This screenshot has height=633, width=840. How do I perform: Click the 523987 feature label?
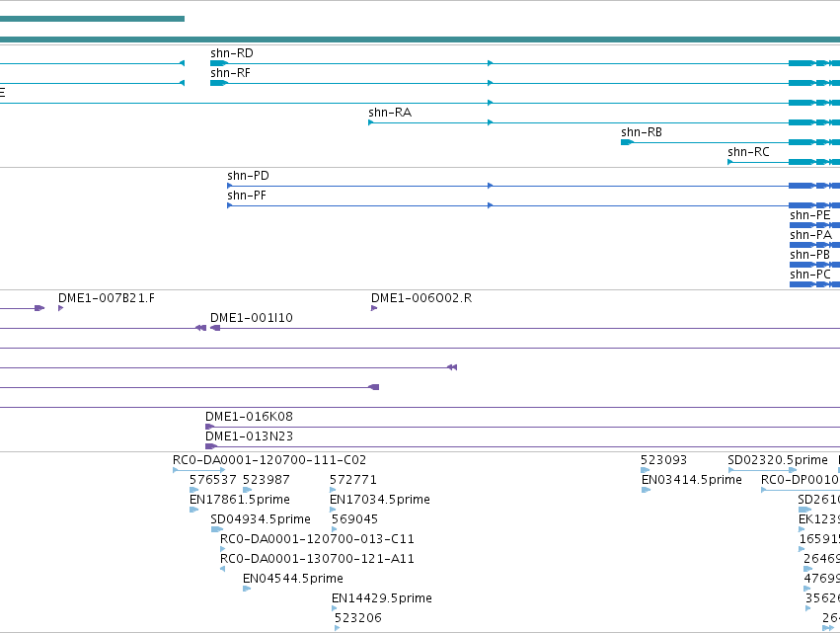click(x=267, y=480)
